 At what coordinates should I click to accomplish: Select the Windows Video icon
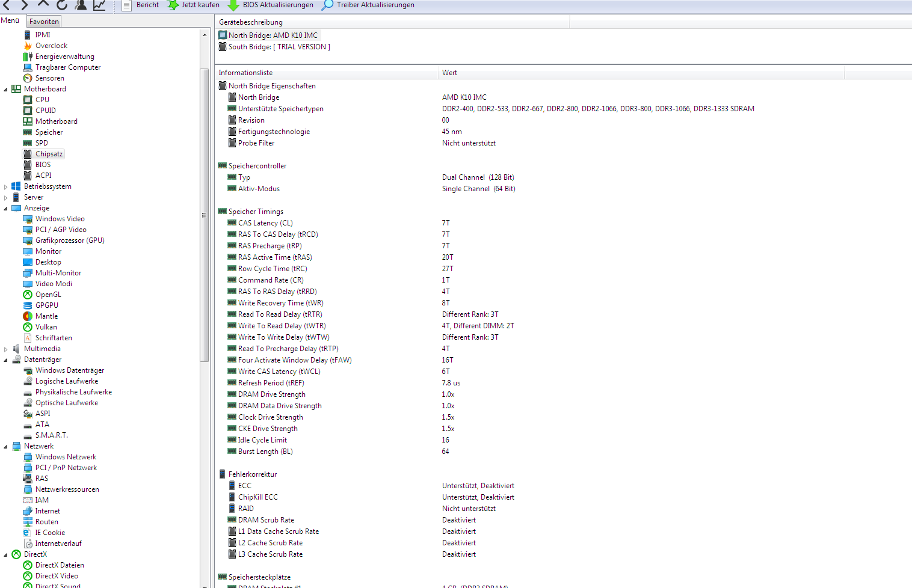[28, 219]
